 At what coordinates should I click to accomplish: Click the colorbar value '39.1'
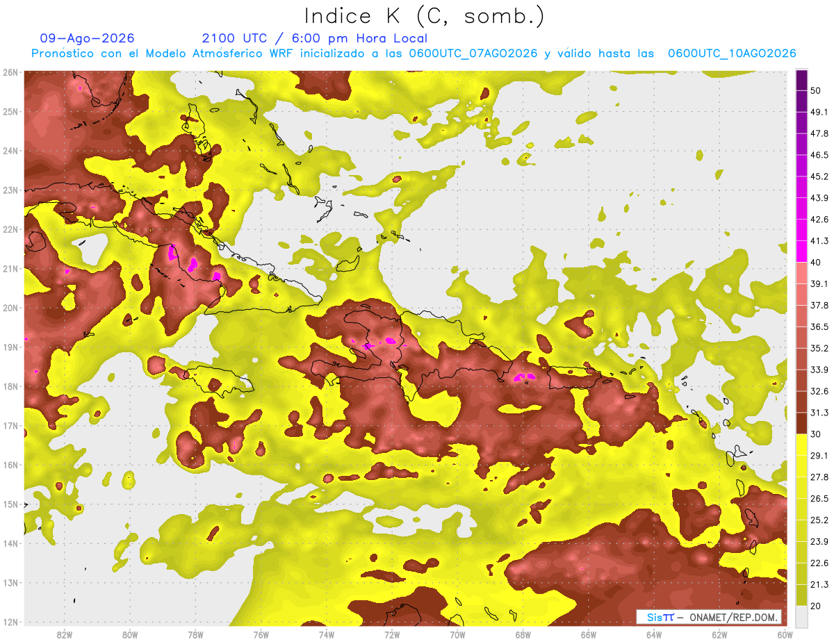[819, 284]
